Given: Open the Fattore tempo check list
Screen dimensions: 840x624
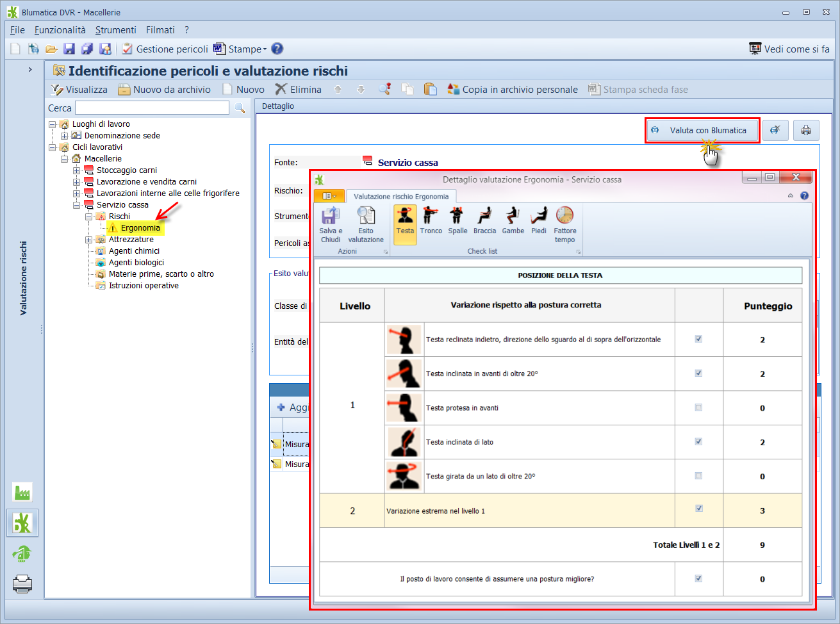Looking at the screenshot, I should pyautogui.click(x=564, y=225).
